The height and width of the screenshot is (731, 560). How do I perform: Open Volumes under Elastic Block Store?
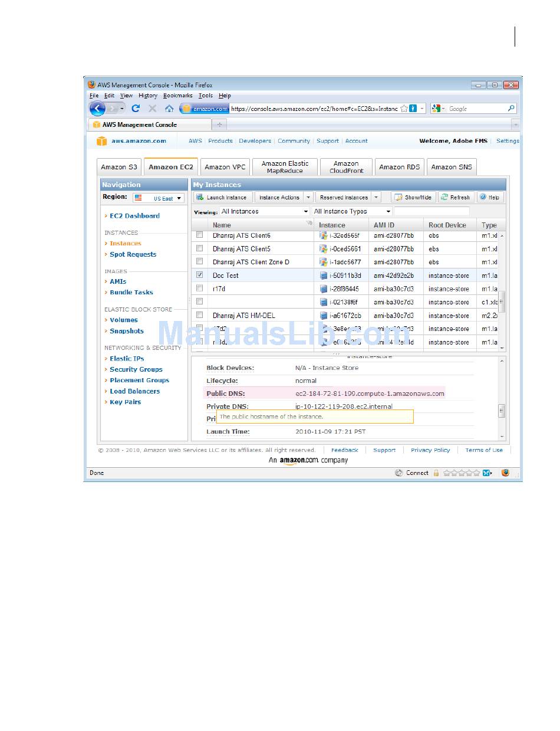(x=124, y=320)
